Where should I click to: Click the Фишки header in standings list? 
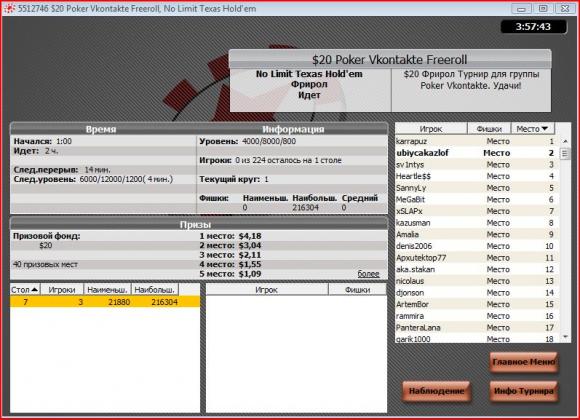coord(489,128)
